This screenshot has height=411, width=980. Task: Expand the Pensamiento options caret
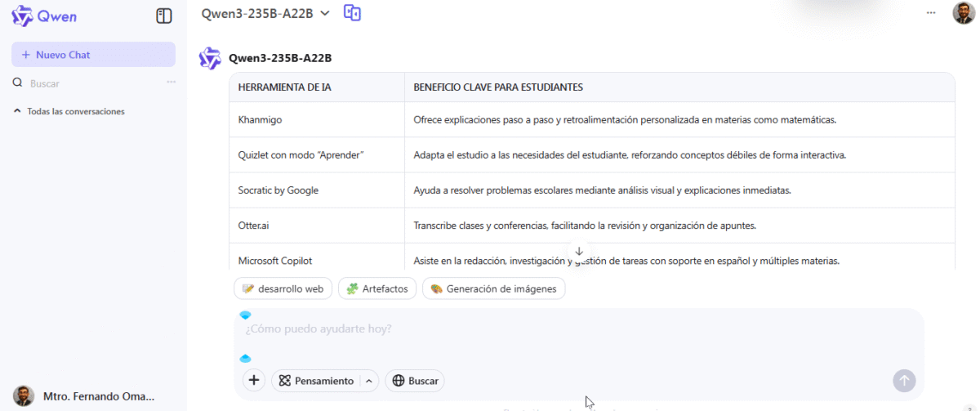(368, 381)
